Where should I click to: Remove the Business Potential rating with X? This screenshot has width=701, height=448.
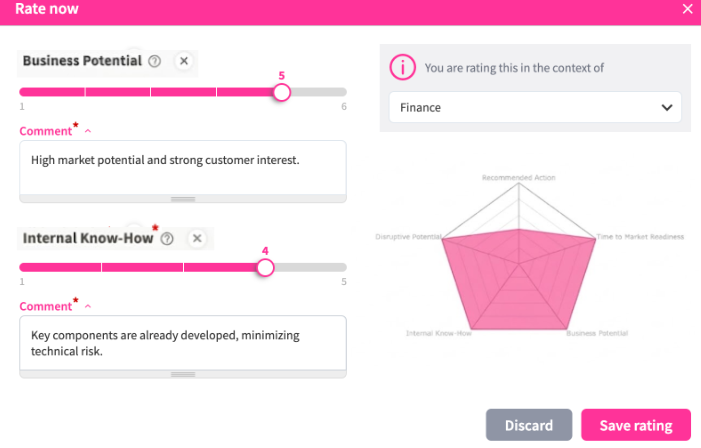(184, 61)
